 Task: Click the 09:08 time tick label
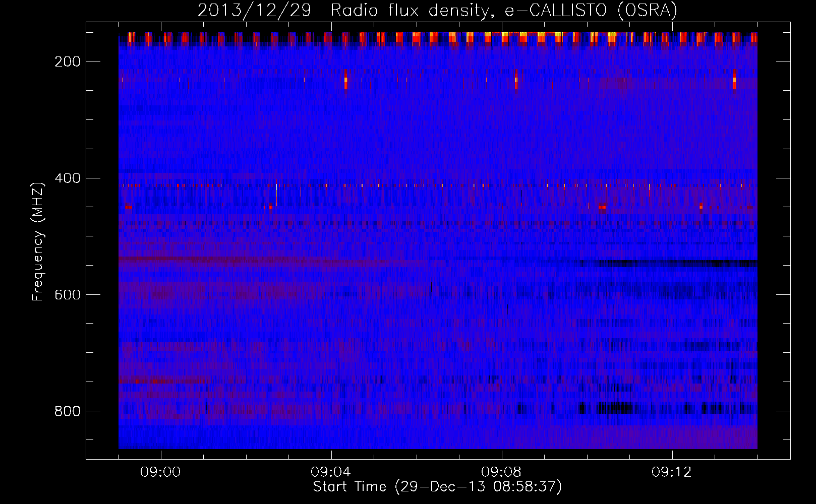501,472
